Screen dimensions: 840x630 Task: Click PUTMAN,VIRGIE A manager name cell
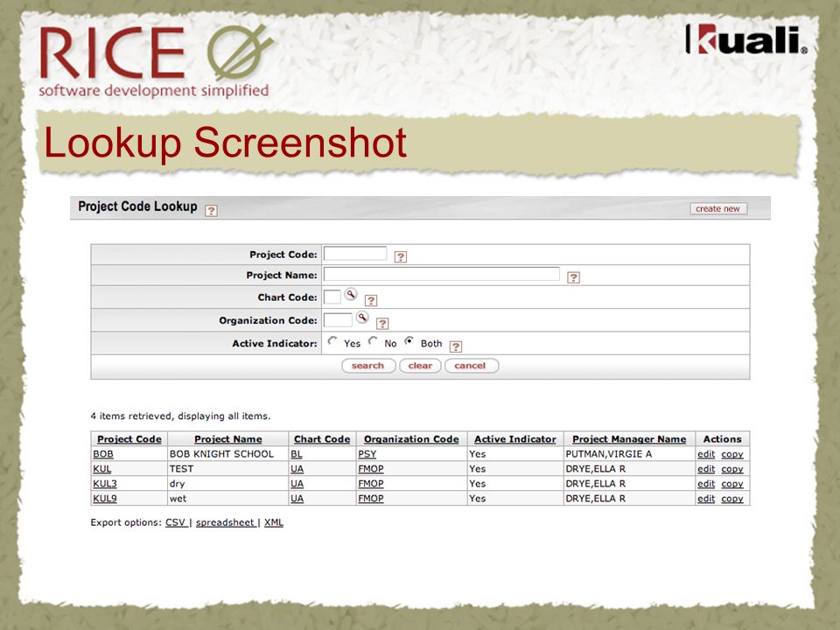pos(609,454)
